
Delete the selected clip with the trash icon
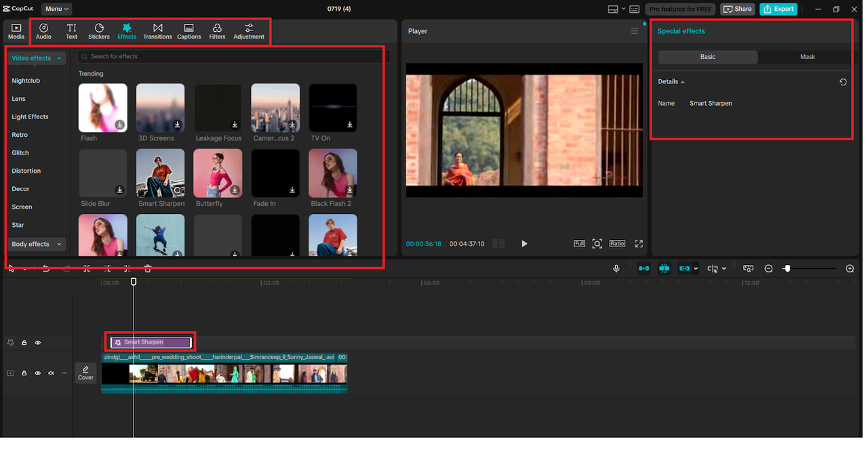pyautogui.click(x=147, y=269)
